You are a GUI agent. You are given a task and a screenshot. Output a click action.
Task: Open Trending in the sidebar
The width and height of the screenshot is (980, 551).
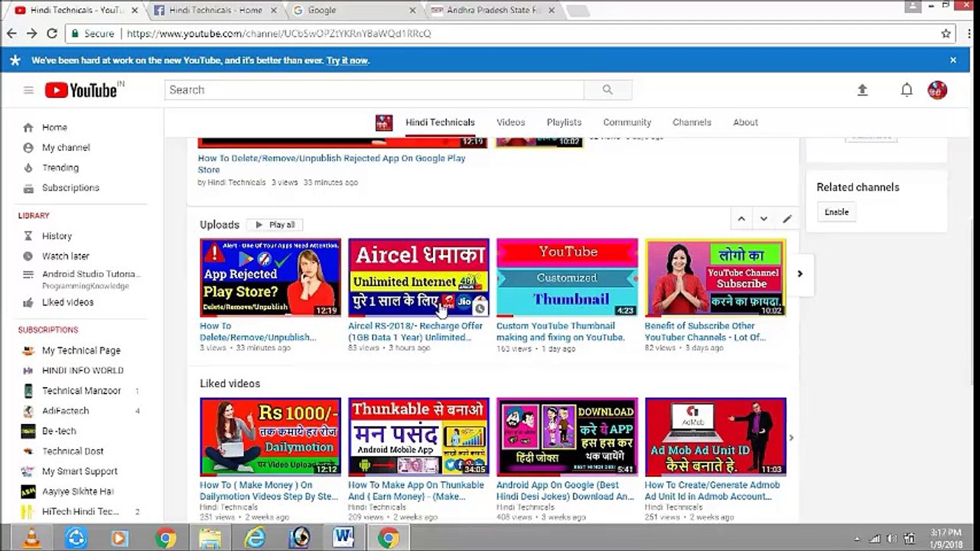[x=60, y=168]
